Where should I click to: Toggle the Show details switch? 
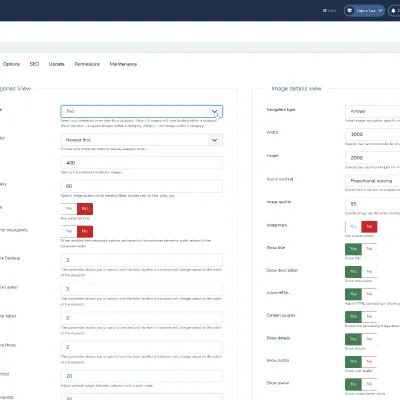point(361,339)
